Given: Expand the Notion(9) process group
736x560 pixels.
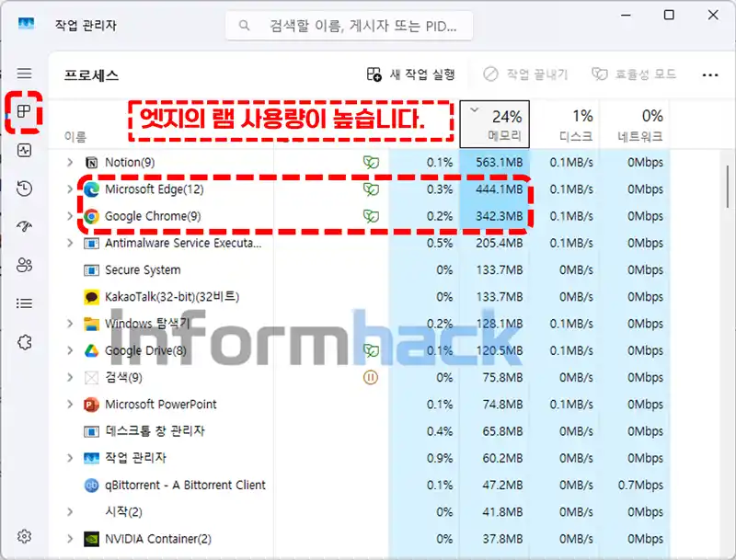Looking at the screenshot, I should pos(70,162).
